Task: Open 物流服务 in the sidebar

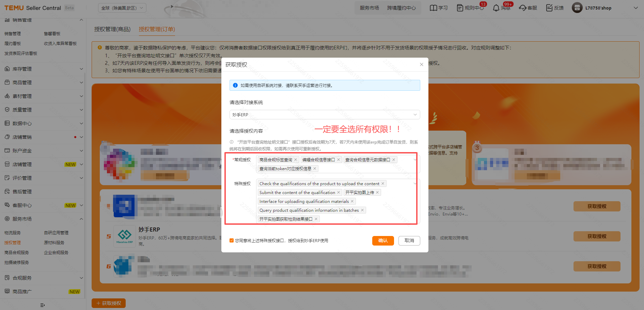Action: tap(13, 233)
